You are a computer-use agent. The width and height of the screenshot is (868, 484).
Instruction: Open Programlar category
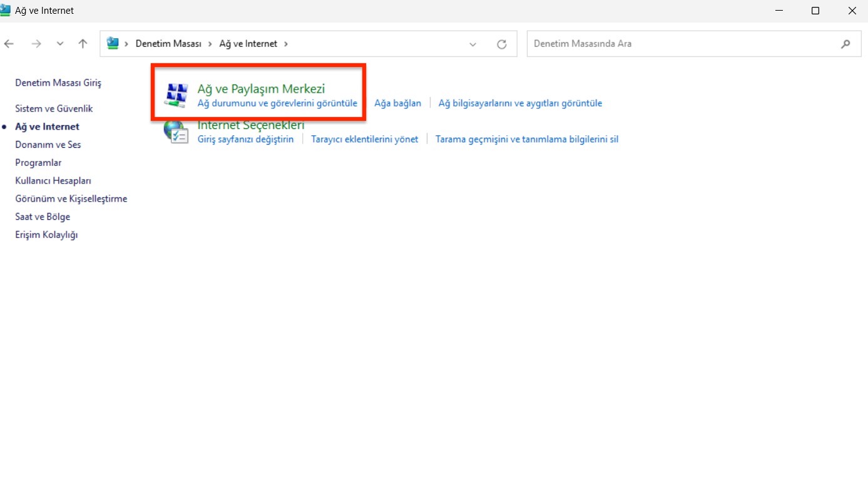tap(38, 163)
